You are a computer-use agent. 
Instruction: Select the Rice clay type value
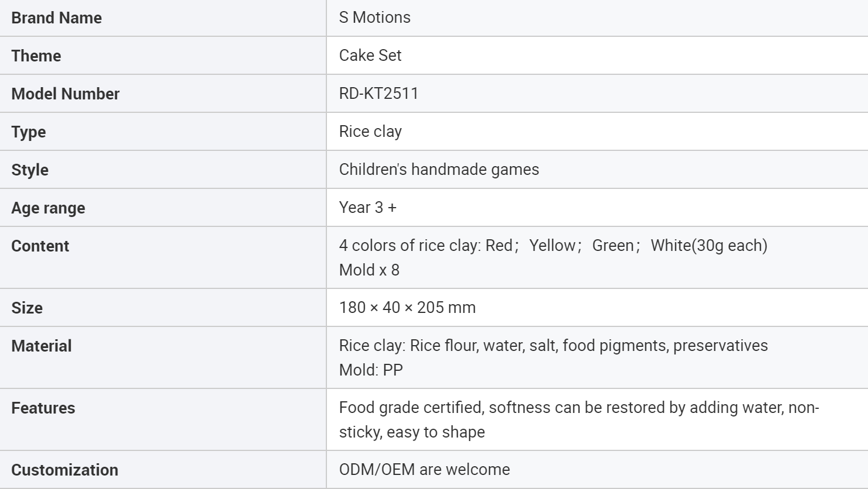pyautogui.click(x=370, y=132)
